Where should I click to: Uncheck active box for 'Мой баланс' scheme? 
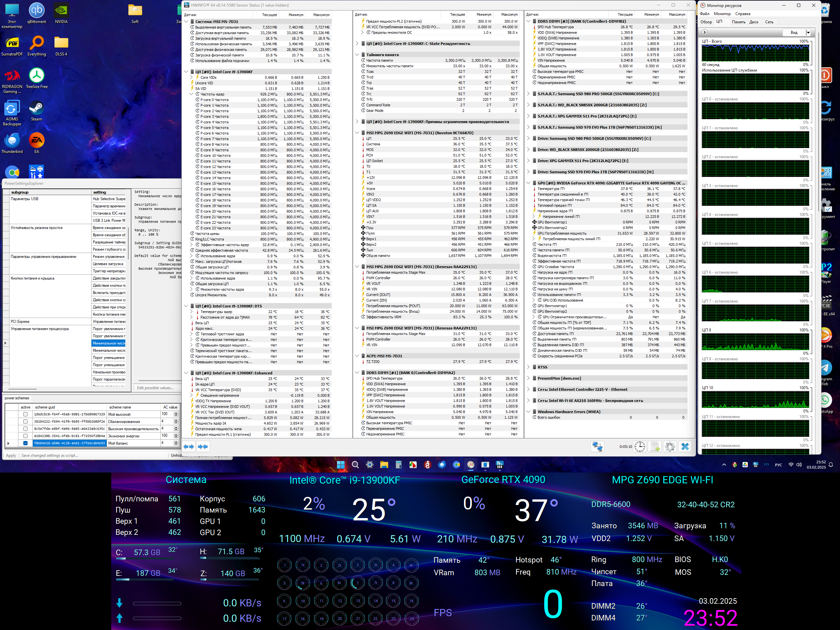26,443
